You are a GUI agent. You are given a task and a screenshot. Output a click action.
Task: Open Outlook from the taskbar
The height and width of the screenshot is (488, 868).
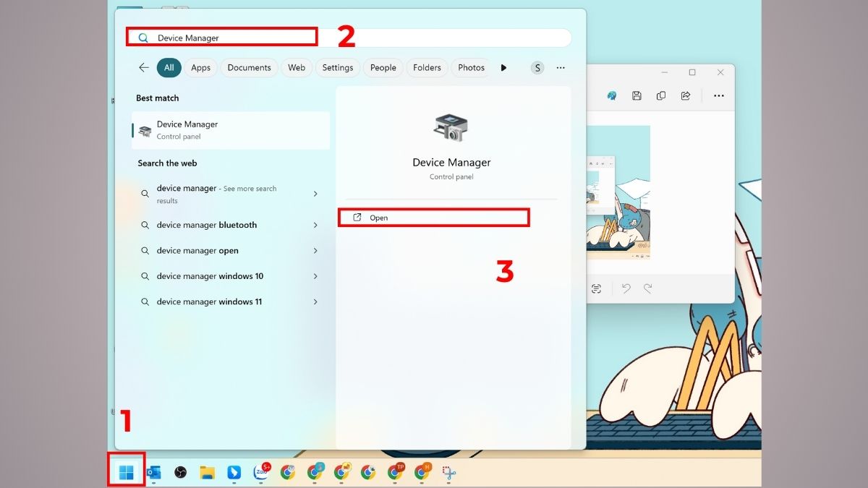coord(153,473)
